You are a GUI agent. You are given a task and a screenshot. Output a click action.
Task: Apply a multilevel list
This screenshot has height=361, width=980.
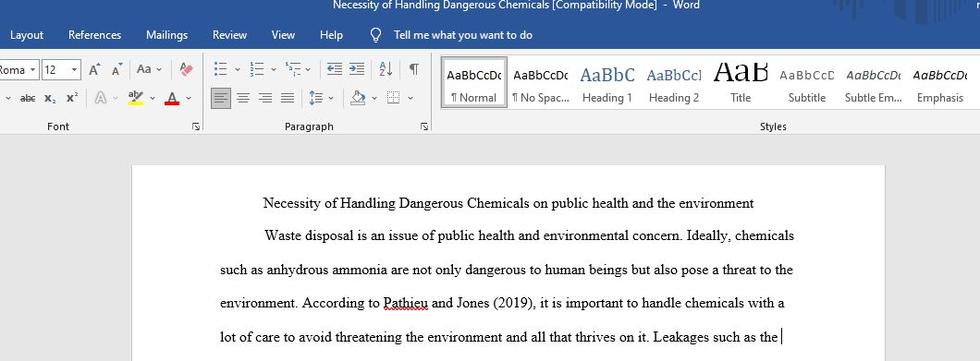(292, 69)
